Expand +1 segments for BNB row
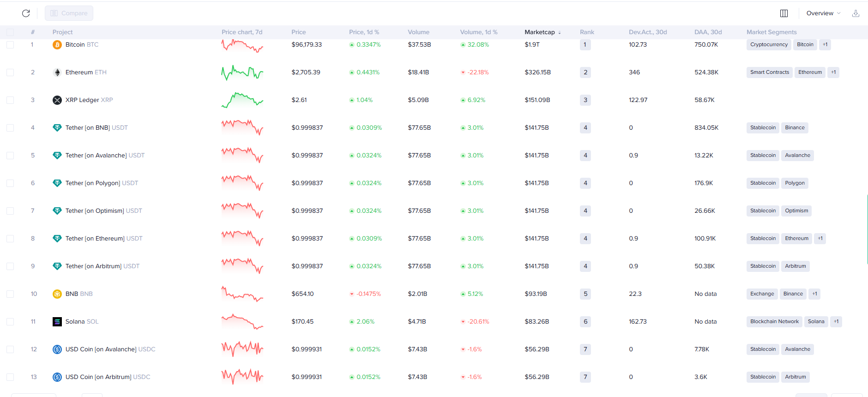Image resolution: width=868 pixels, height=397 pixels. [x=814, y=294]
